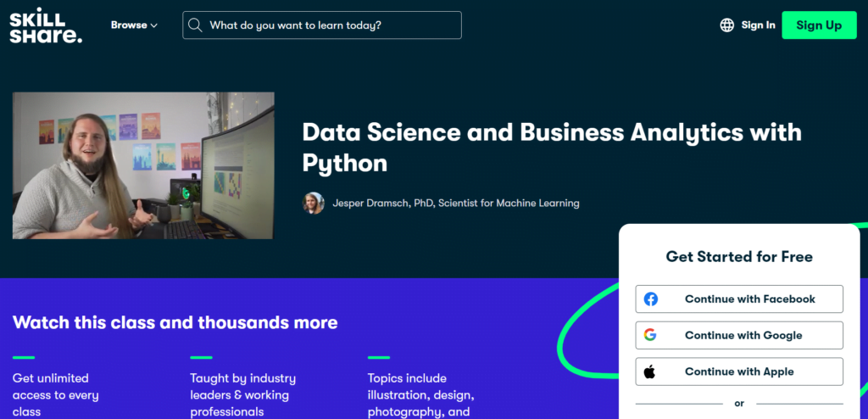Click the Google logo icon

650,335
